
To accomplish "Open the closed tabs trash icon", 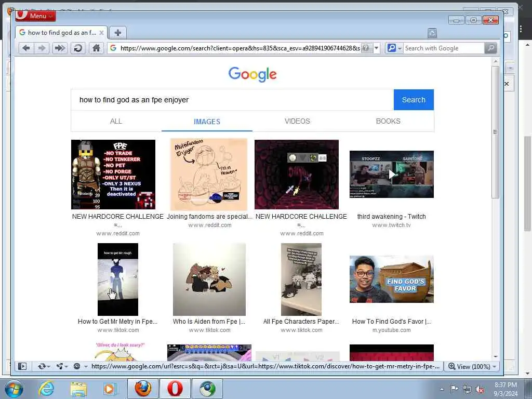I will (x=432, y=33).
